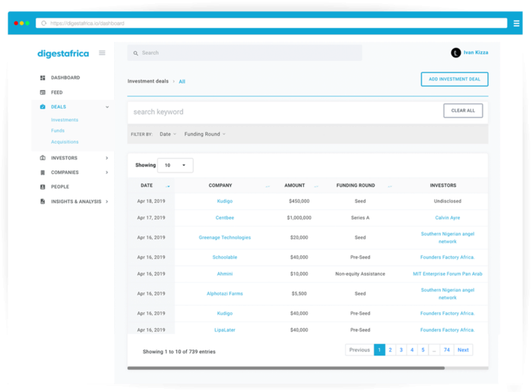Select Funds under Deals
This screenshot has width=532, height=392.
pyautogui.click(x=58, y=131)
